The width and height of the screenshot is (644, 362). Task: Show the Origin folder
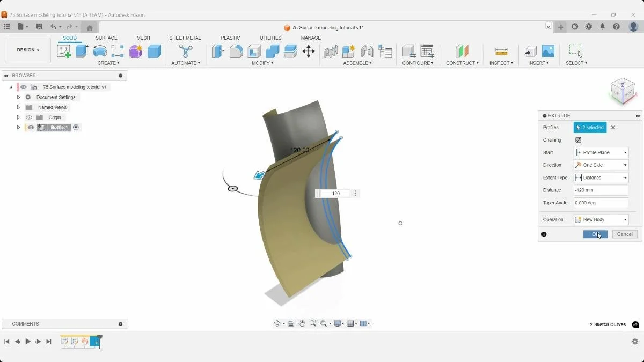click(30, 117)
